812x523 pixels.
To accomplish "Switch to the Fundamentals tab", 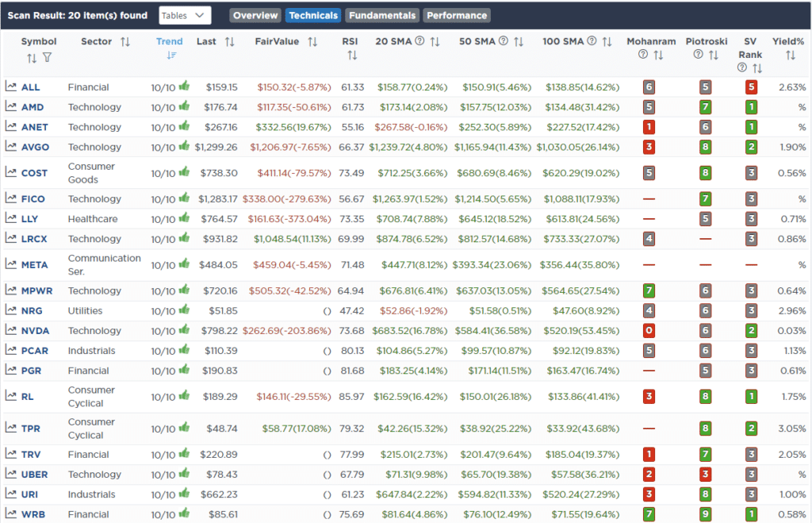I will [382, 16].
